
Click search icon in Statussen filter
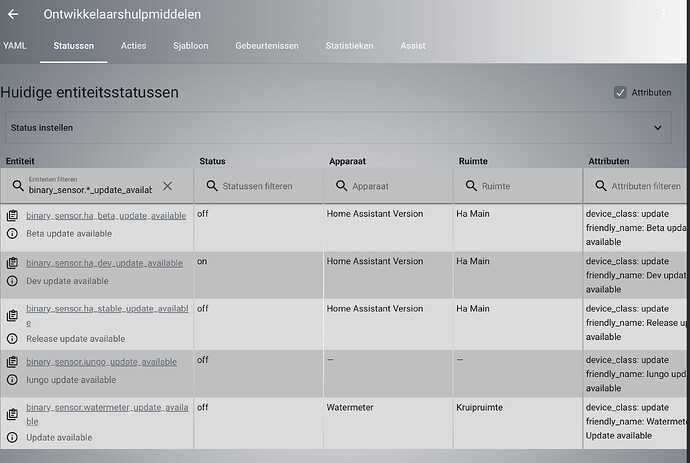click(x=212, y=186)
